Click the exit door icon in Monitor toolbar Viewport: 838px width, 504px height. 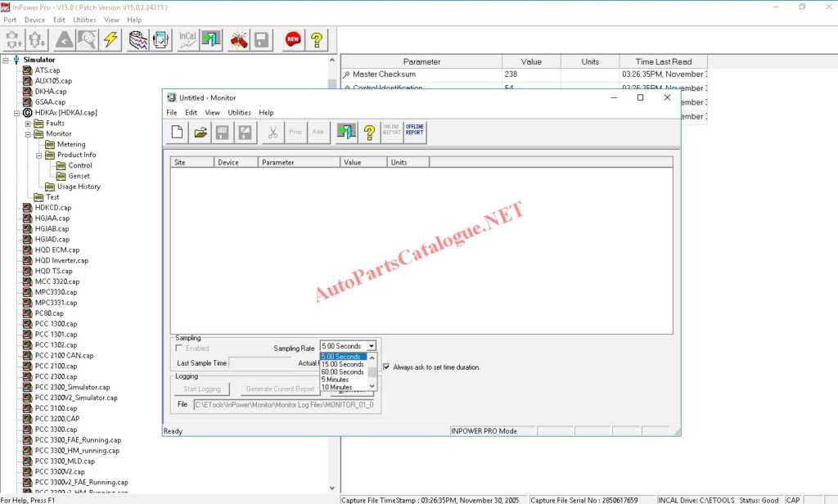(345, 132)
